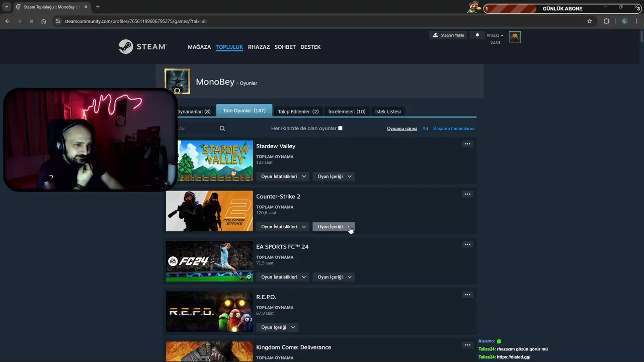Open Stardew Valley three-dot options

tap(467, 144)
